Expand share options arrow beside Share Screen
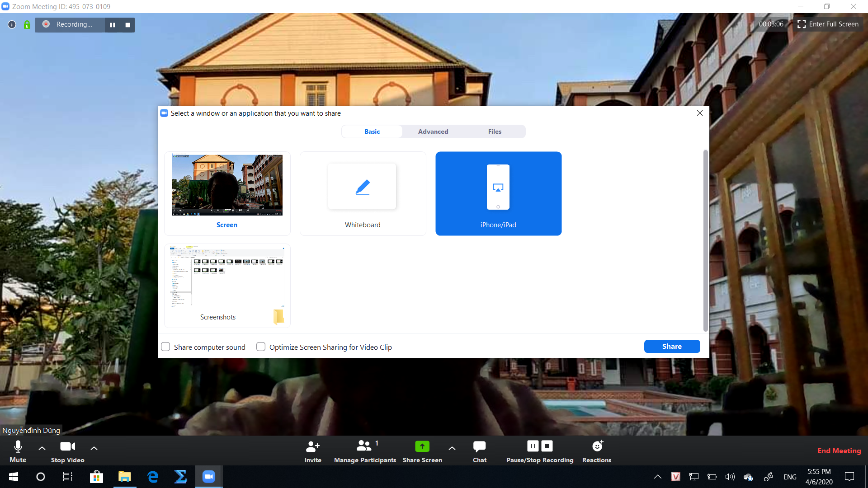Viewport: 868px width, 488px height. (x=452, y=448)
